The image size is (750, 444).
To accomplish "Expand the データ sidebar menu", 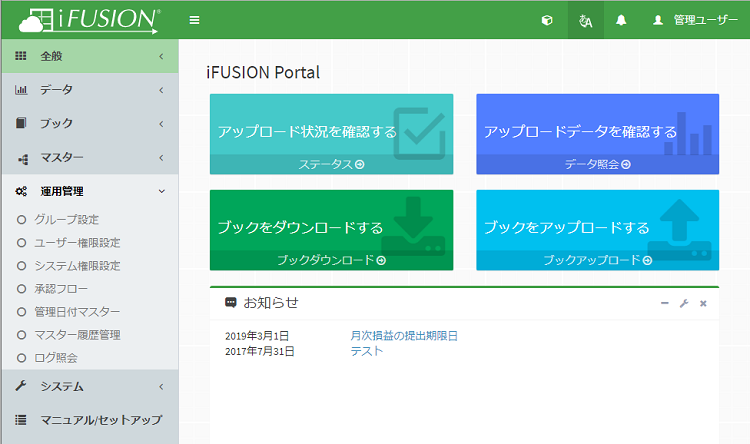I will click(x=89, y=90).
